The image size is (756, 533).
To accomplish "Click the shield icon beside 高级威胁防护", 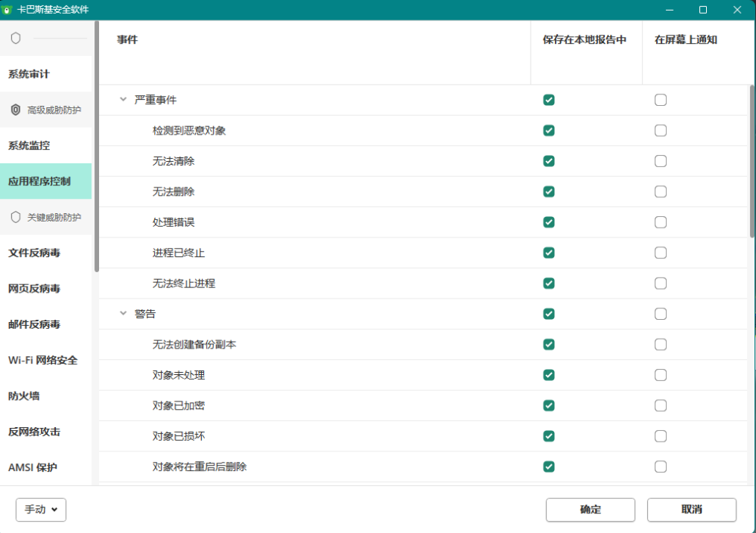I will point(16,110).
